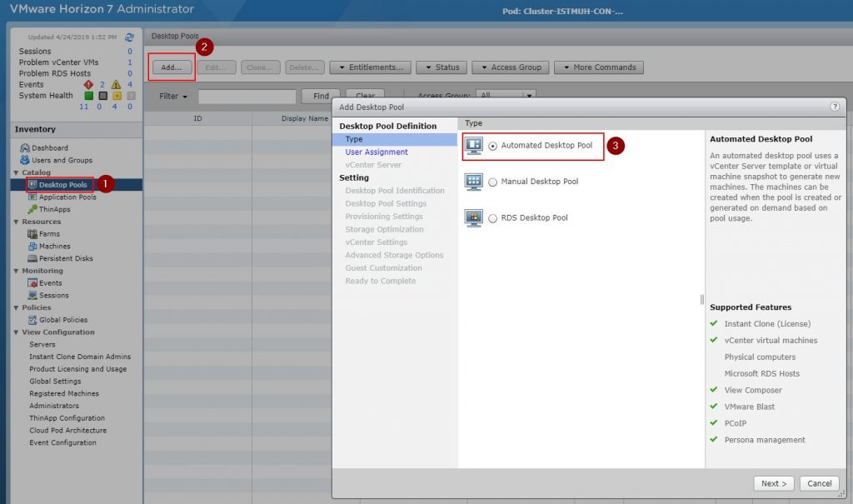Select Manual Desktop Pool radio button
The image size is (853, 504).
tap(492, 182)
